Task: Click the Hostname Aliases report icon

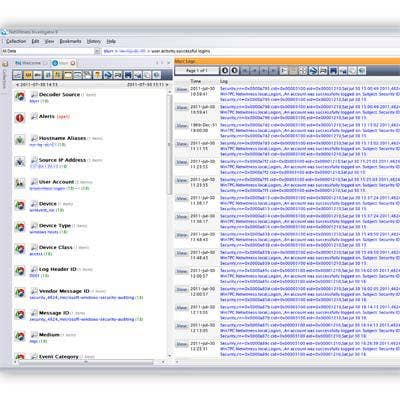Action: [x=20, y=140]
